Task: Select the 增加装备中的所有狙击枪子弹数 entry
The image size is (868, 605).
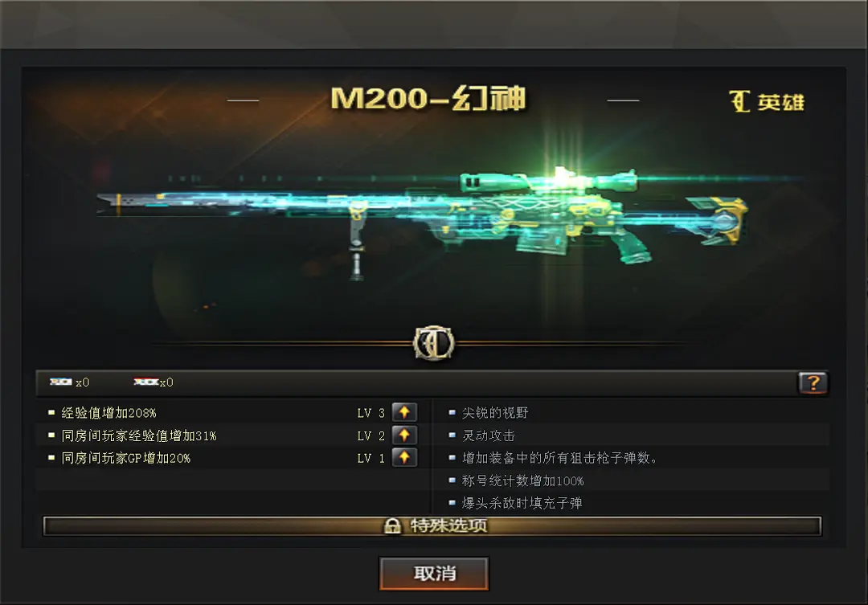Action: [559, 458]
